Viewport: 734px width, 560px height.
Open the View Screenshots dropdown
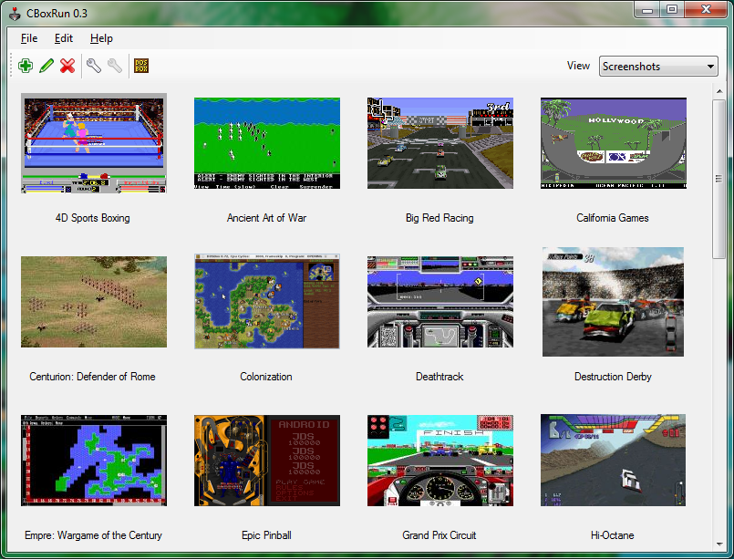point(658,67)
